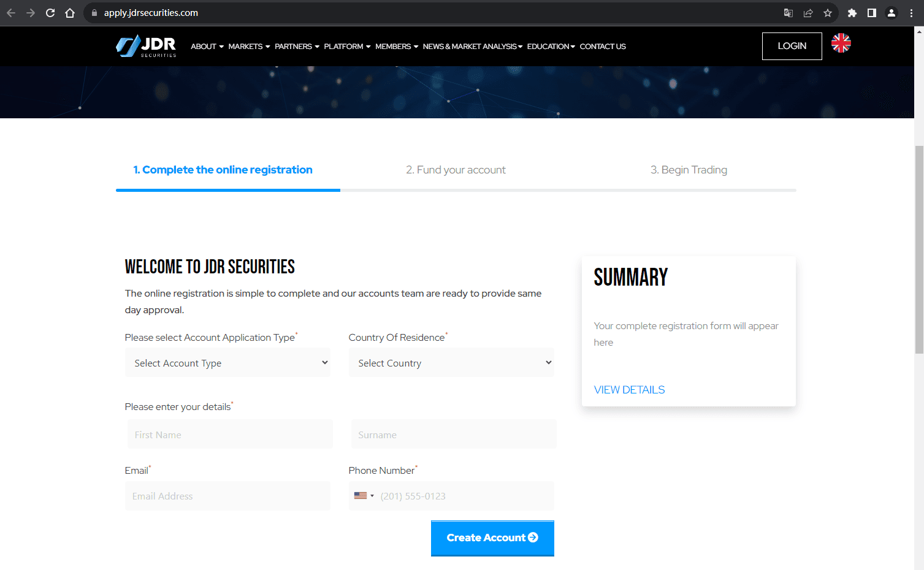Focus the Surname field

[454, 434]
